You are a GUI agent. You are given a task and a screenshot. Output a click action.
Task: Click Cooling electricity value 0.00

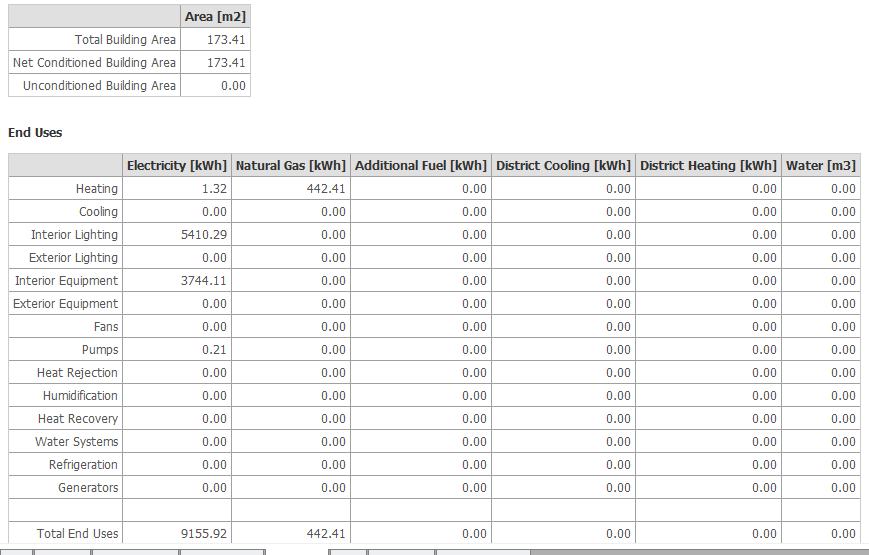point(214,212)
